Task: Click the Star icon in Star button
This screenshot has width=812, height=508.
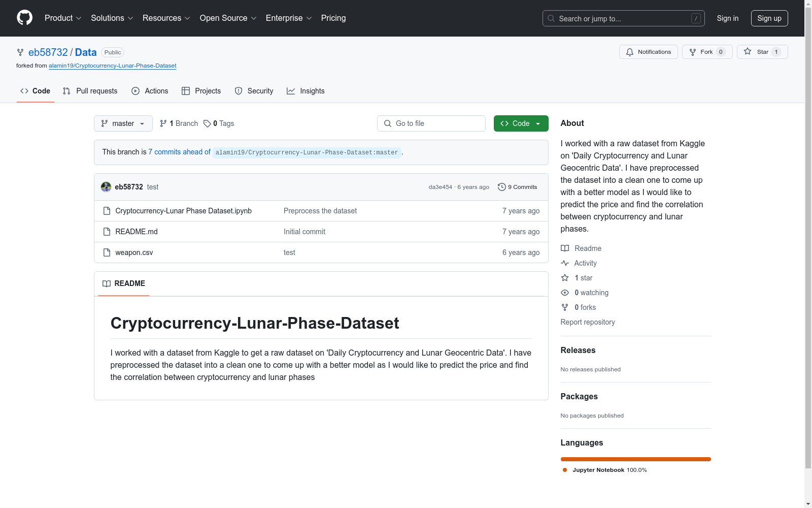Action: [x=748, y=51]
